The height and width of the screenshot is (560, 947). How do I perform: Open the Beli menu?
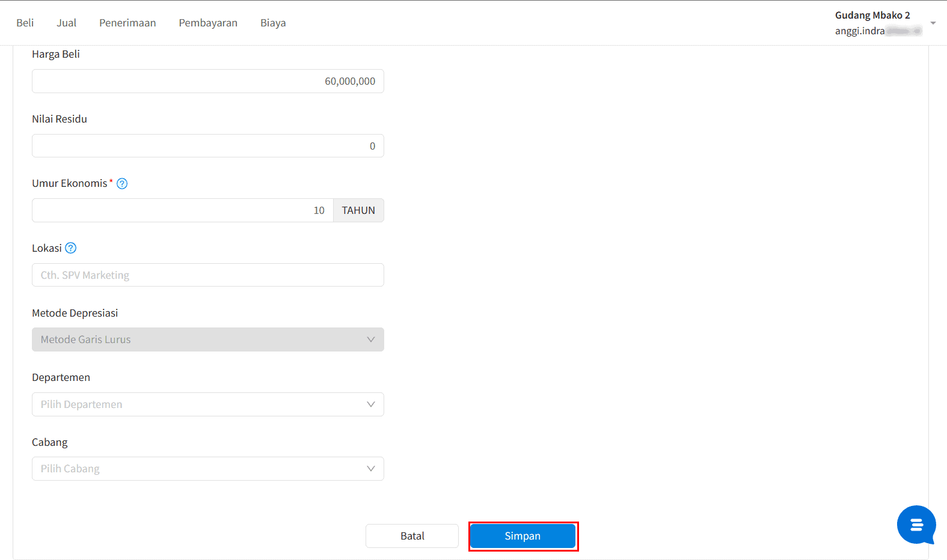point(25,23)
